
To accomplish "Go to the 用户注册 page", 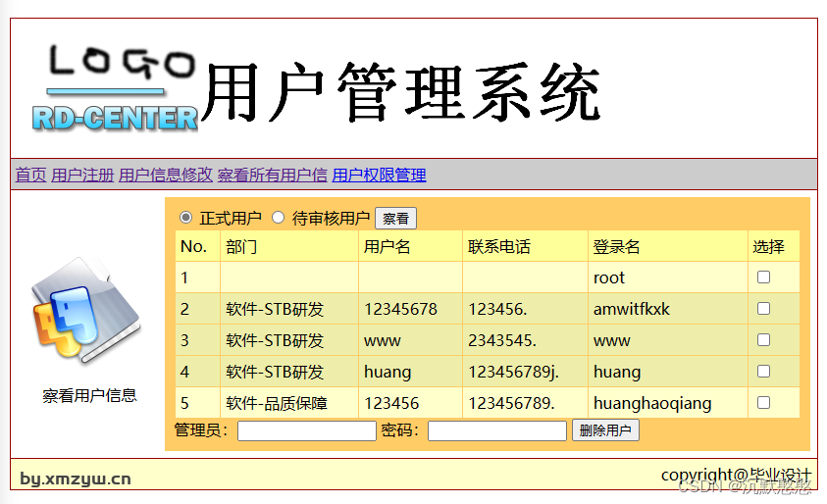I will [x=82, y=175].
